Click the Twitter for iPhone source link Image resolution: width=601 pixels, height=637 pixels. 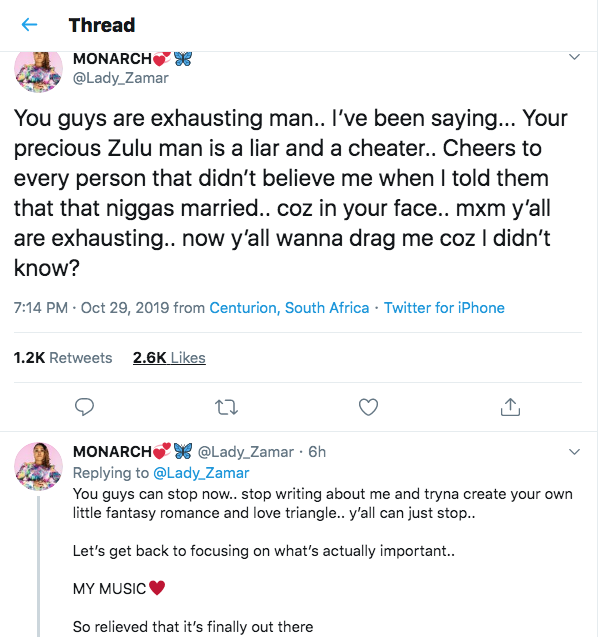point(444,308)
